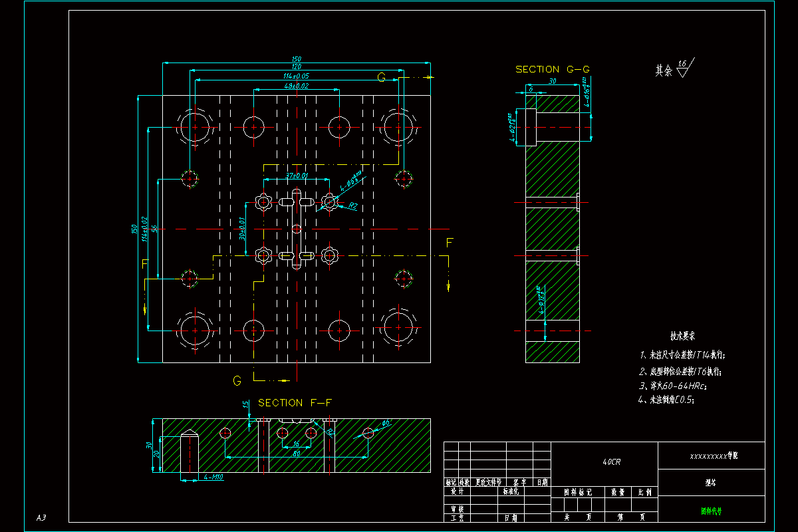Click the "标记" title block cell
The width and height of the screenshot is (798, 532).
click(451, 482)
